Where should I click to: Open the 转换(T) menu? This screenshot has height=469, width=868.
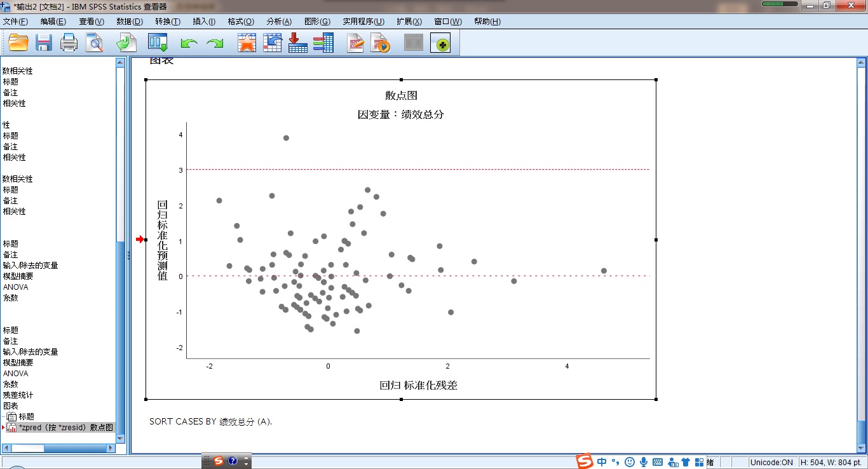point(168,21)
